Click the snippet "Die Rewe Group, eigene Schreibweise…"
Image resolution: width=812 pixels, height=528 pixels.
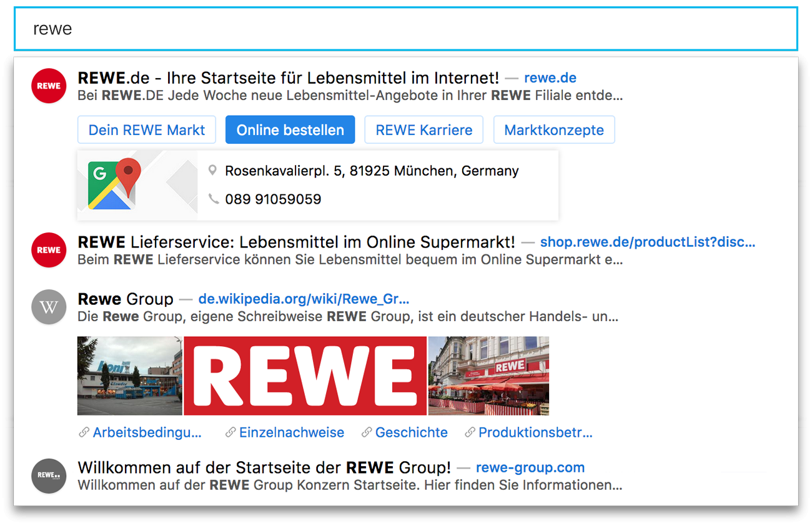348,317
